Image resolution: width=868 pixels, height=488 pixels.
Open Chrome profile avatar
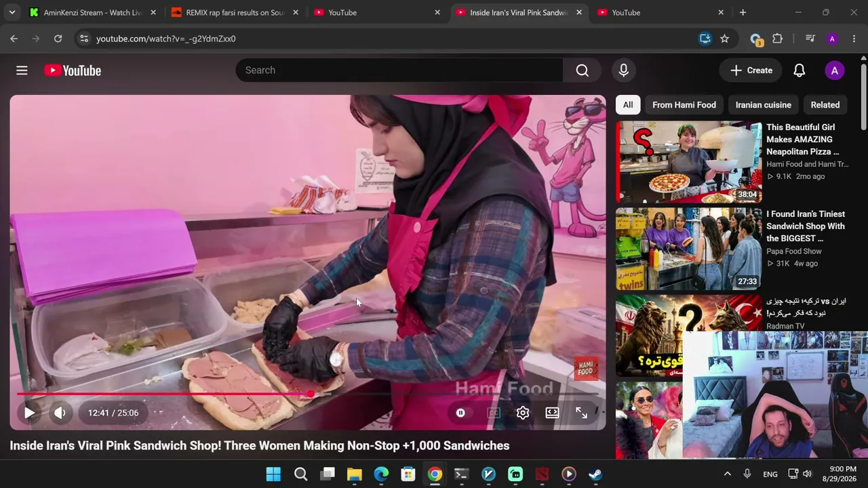[832, 39]
